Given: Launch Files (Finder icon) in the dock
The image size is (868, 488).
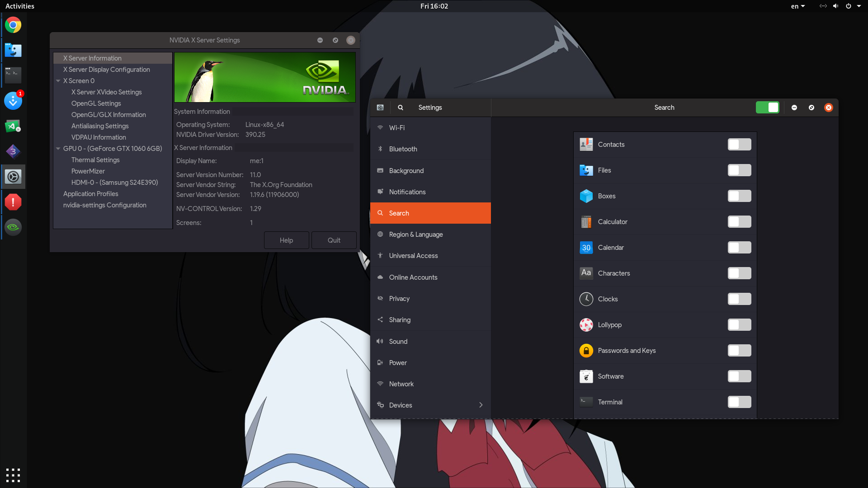Looking at the screenshot, I should pyautogui.click(x=13, y=50).
